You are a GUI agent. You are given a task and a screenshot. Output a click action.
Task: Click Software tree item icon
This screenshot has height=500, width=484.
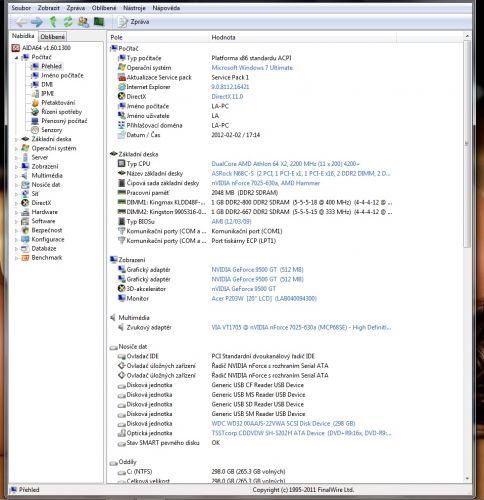click(x=25, y=221)
